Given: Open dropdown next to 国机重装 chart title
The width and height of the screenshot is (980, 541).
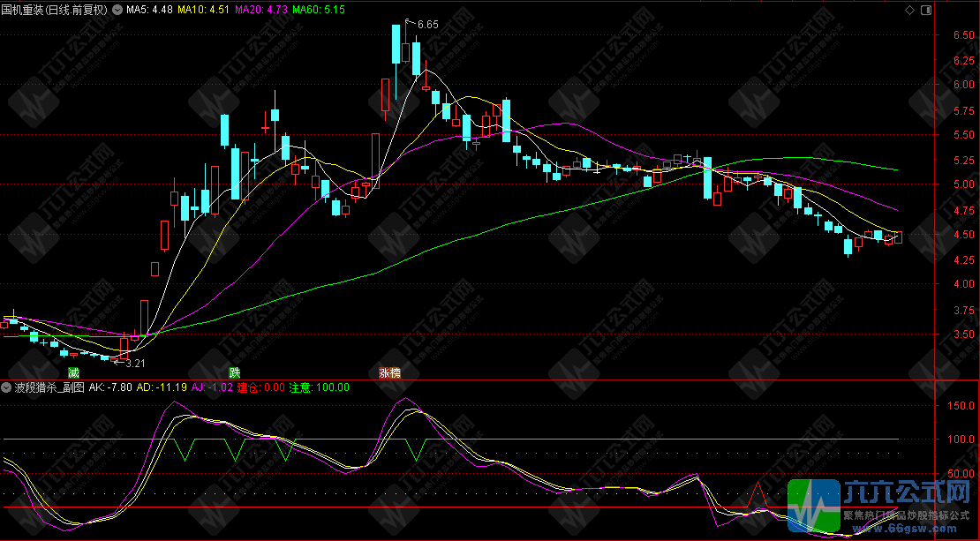Looking at the screenshot, I should click(x=117, y=10).
